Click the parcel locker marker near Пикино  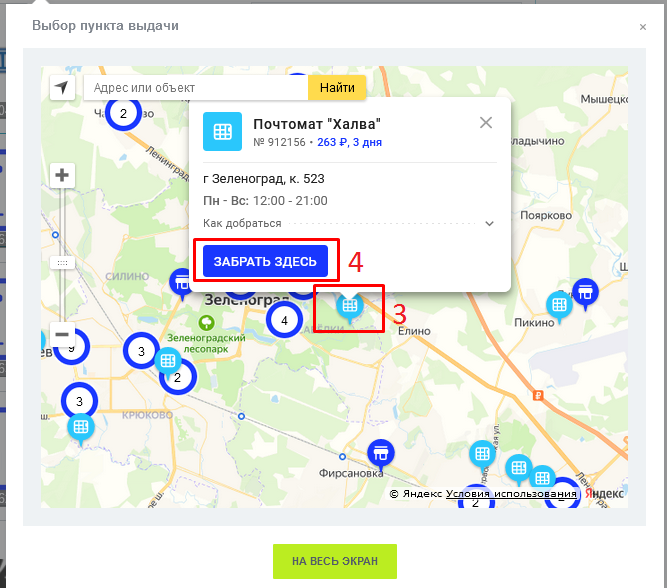point(559,304)
